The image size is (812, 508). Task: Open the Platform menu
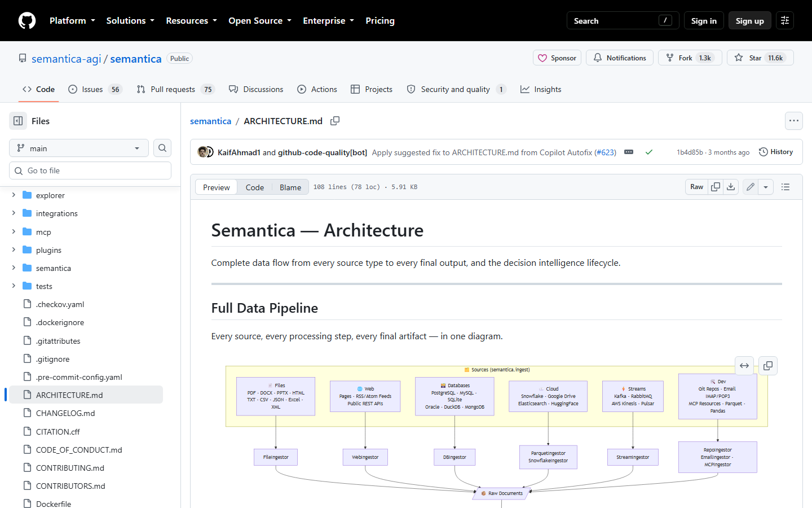[72, 20]
